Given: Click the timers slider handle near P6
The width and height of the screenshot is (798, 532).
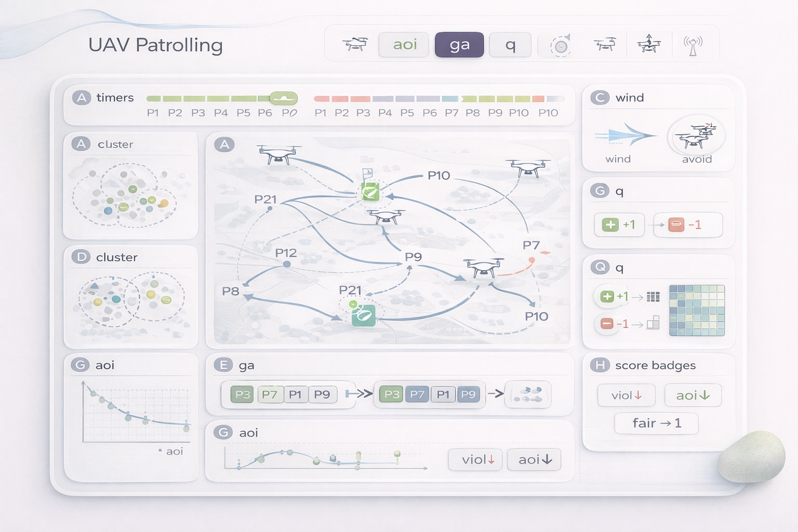Looking at the screenshot, I should tap(284, 98).
